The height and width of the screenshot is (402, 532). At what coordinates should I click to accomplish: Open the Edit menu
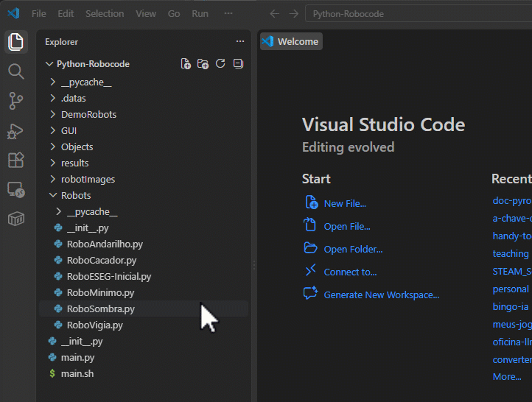(66, 13)
